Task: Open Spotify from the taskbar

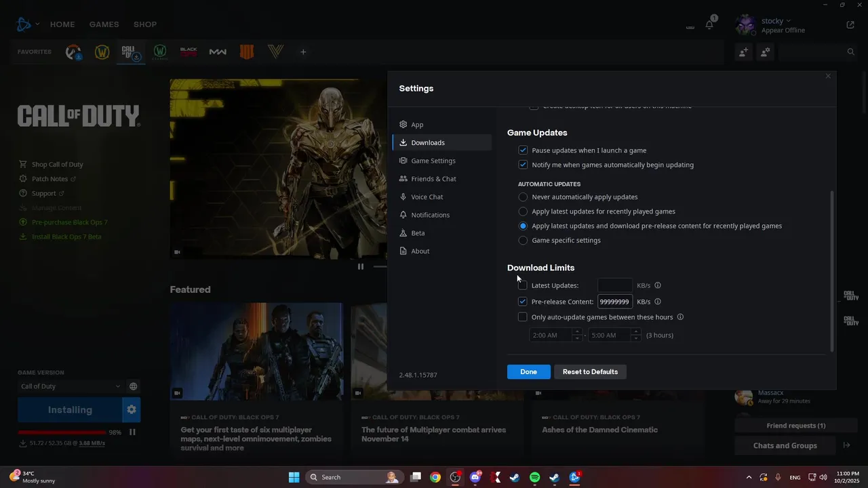Action: 534,477
